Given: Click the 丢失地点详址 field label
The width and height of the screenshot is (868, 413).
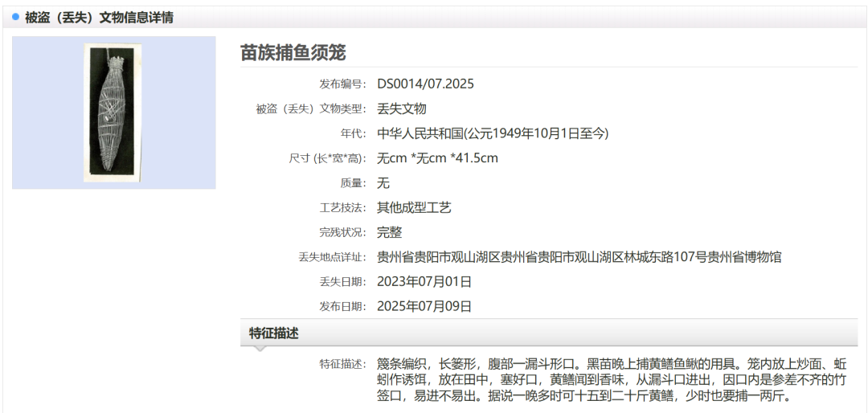Looking at the screenshot, I should (x=331, y=257).
